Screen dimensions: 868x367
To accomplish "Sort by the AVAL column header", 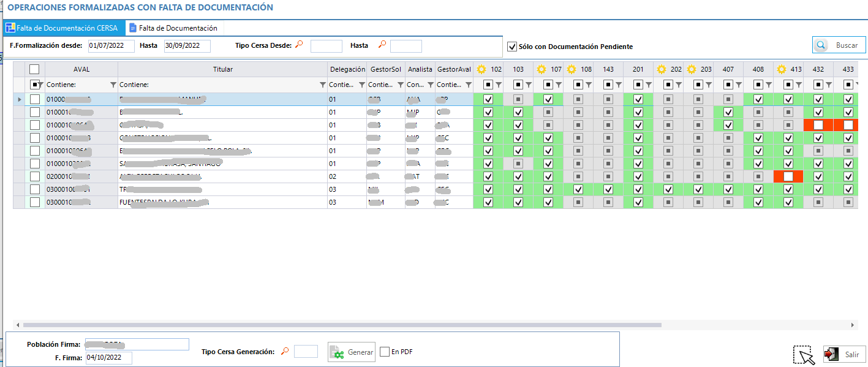I will click(x=81, y=69).
